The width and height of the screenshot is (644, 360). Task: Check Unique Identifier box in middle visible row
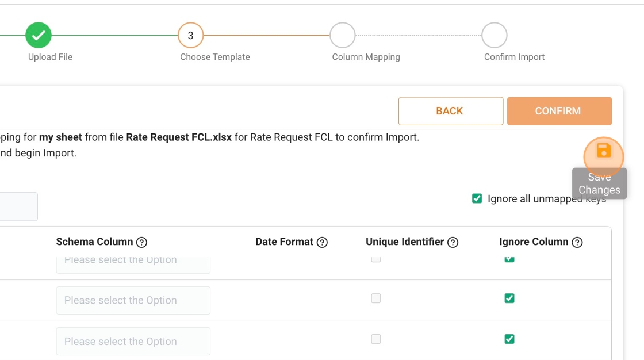(x=375, y=298)
